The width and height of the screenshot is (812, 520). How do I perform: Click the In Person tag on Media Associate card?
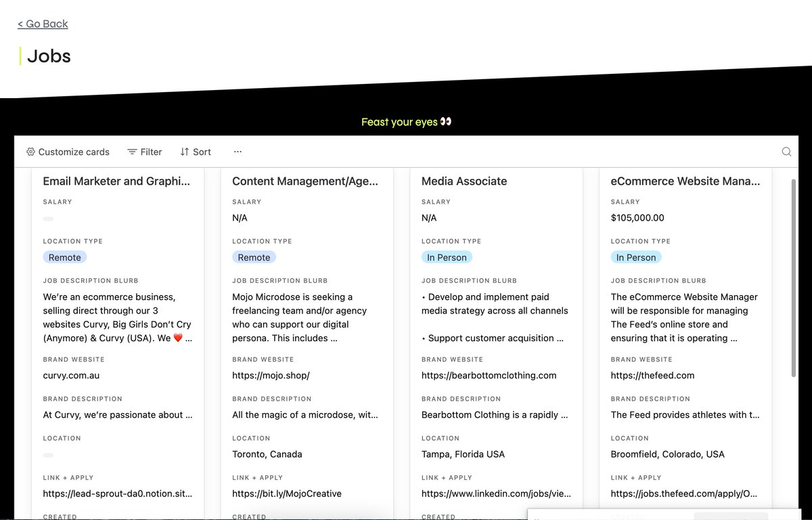[447, 257]
